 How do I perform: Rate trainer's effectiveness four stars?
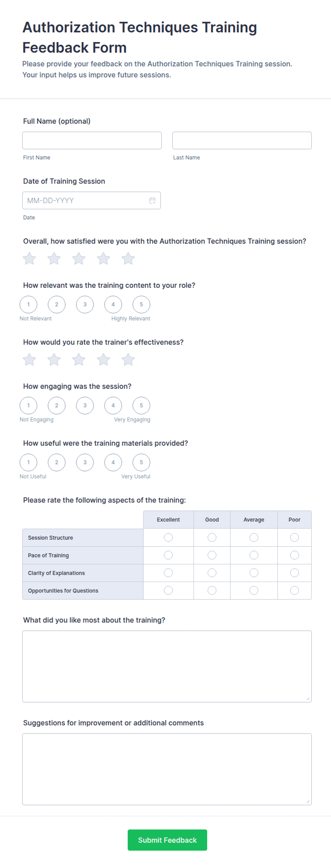103,360
